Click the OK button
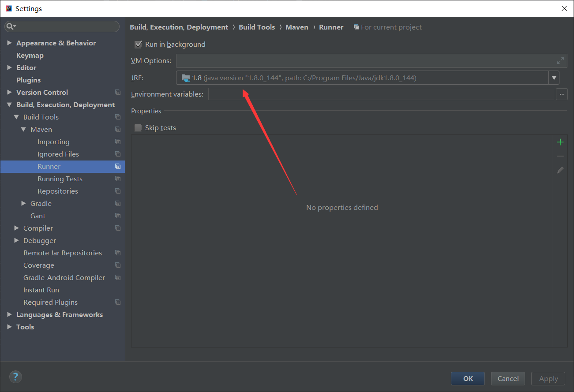The width and height of the screenshot is (574, 392). tap(468, 378)
